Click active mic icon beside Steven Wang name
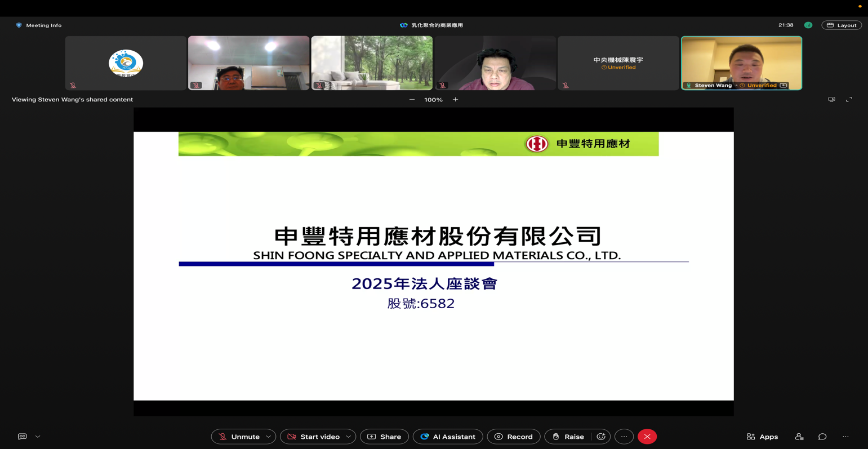 click(x=688, y=86)
